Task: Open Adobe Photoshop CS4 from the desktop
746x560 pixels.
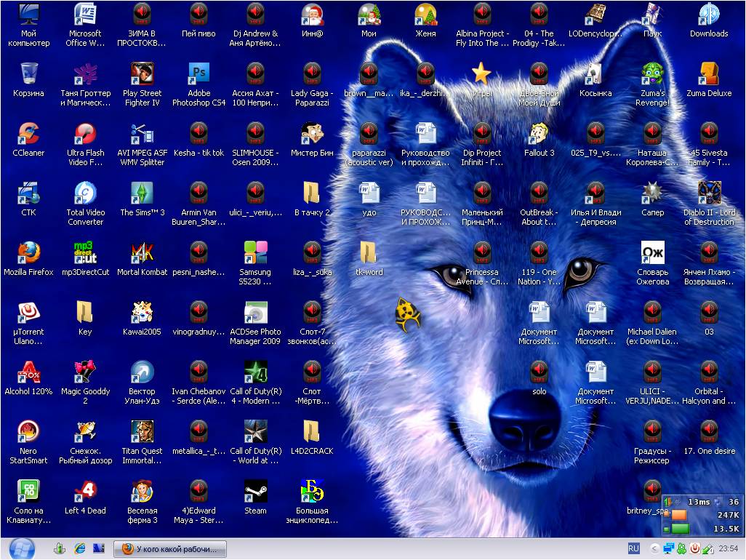Action: click(x=198, y=74)
